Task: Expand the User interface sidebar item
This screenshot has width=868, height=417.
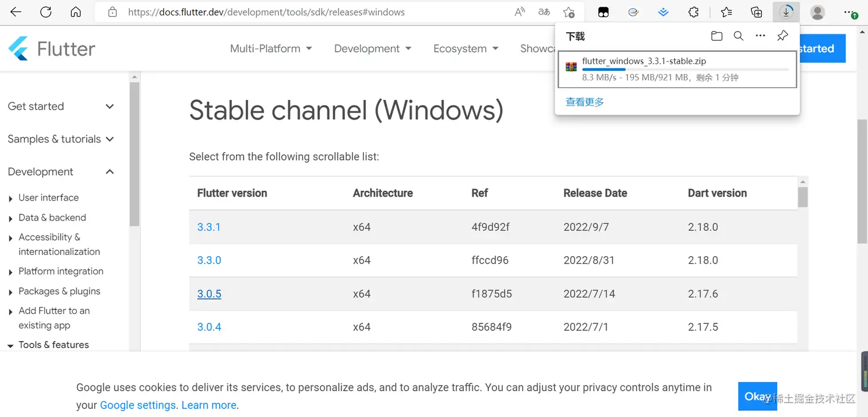Action: pos(48,198)
